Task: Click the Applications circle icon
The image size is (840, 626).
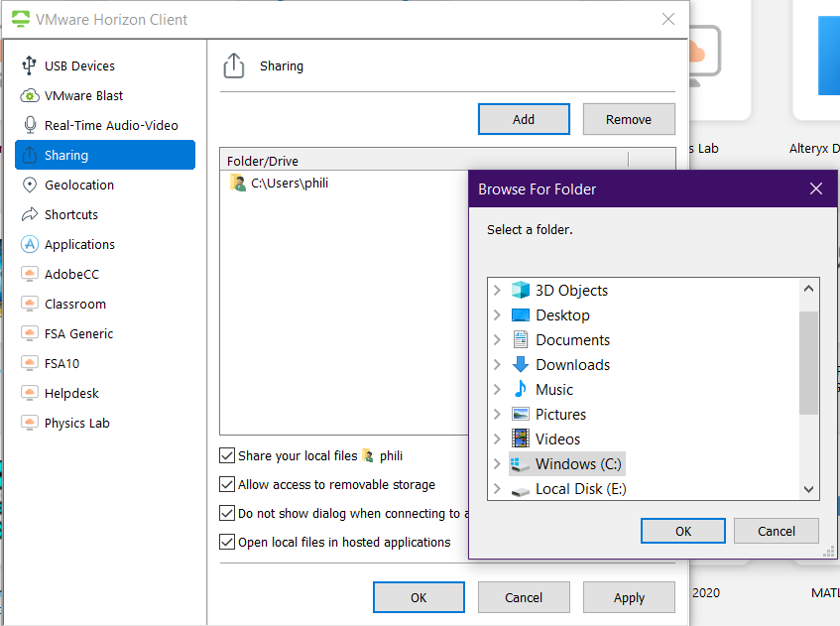Action: [x=30, y=244]
